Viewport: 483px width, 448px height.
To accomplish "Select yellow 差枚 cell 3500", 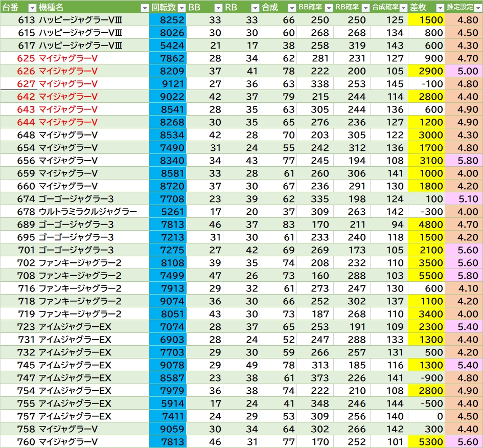I will [426, 263].
